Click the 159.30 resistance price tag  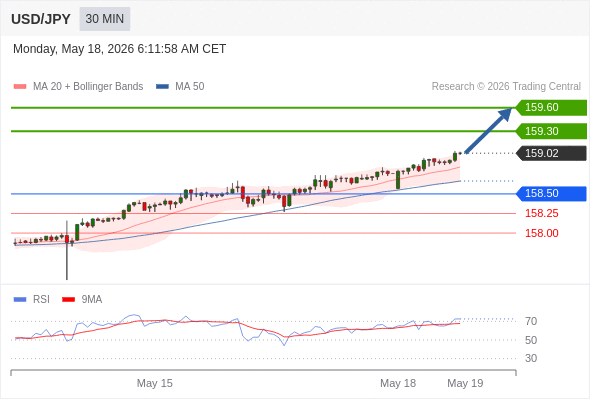[x=551, y=131]
